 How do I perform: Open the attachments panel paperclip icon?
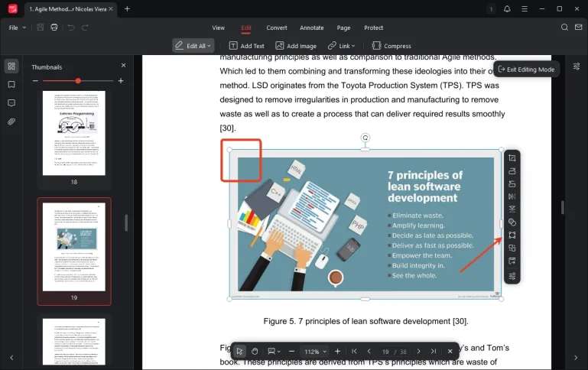11,122
